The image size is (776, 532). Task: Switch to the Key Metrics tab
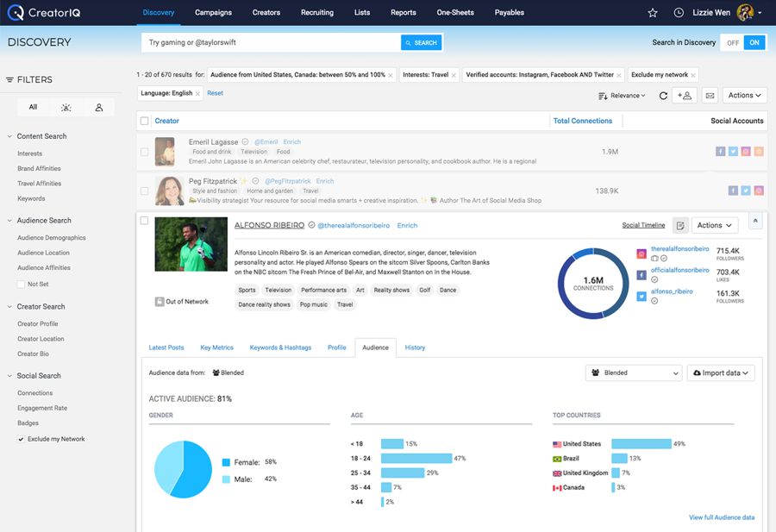point(216,347)
